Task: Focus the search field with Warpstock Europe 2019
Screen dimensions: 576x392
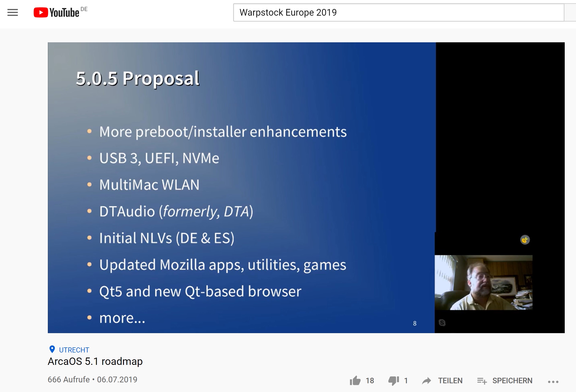Action: 398,12
